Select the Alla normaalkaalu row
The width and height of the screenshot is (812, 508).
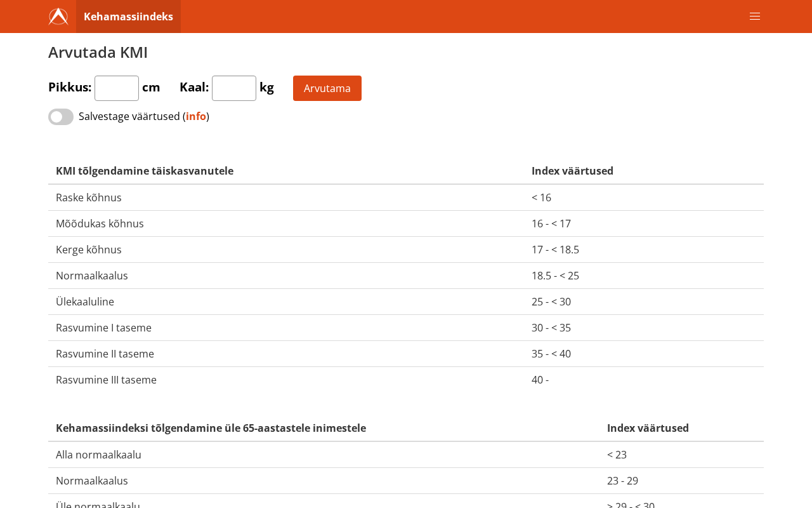[406, 455]
